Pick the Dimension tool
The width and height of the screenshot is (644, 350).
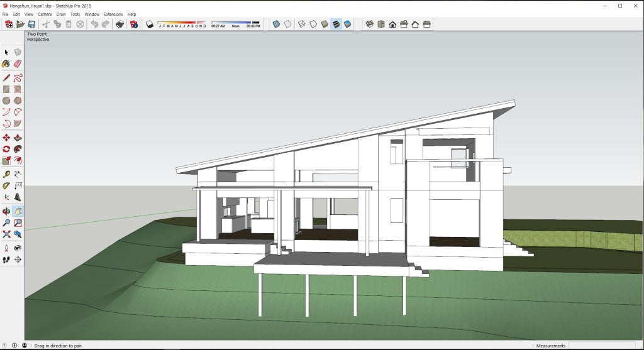pos(18,175)
